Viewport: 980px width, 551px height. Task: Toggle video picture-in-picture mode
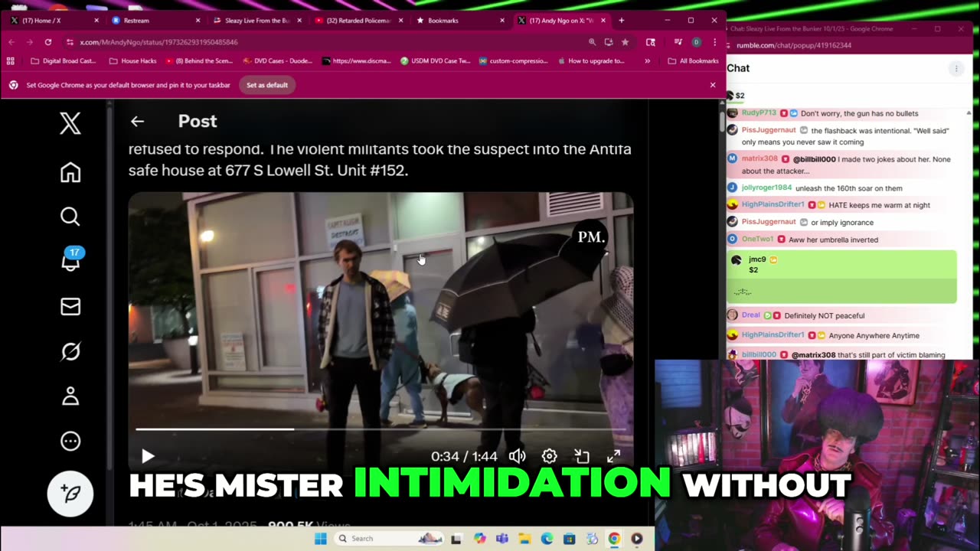point(582,456)
